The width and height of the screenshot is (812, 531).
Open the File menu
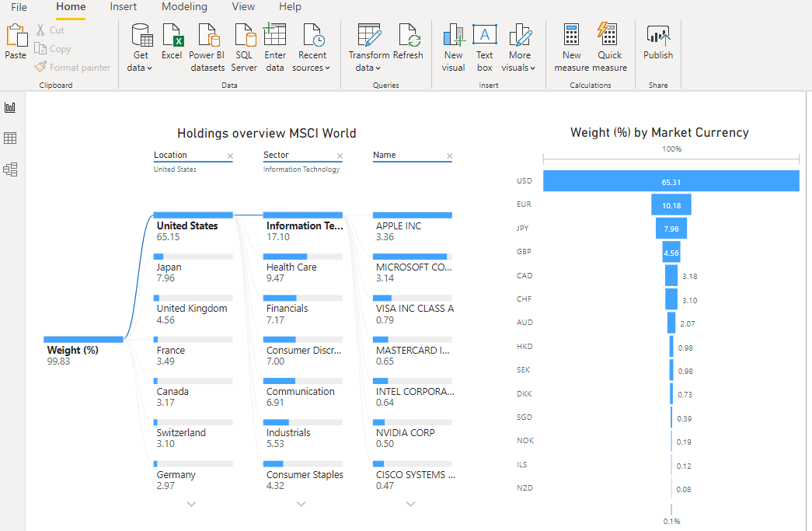click(19, 7)
